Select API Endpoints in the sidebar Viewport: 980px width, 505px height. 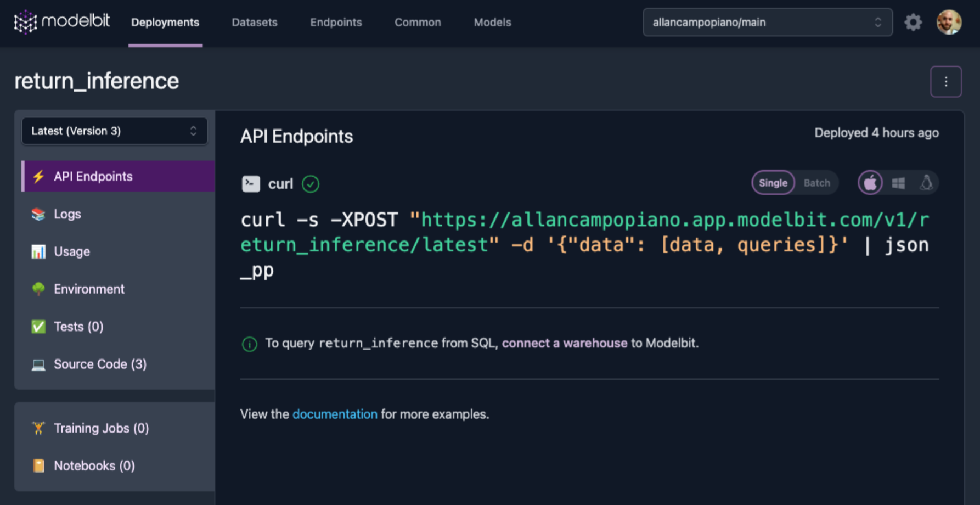[118, 177]
